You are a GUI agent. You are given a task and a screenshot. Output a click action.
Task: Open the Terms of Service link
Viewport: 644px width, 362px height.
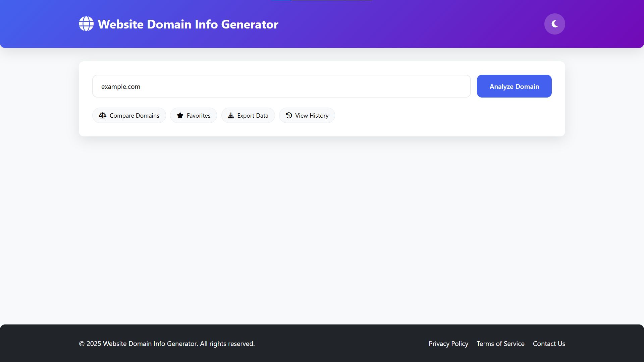(x=500, y=344)
